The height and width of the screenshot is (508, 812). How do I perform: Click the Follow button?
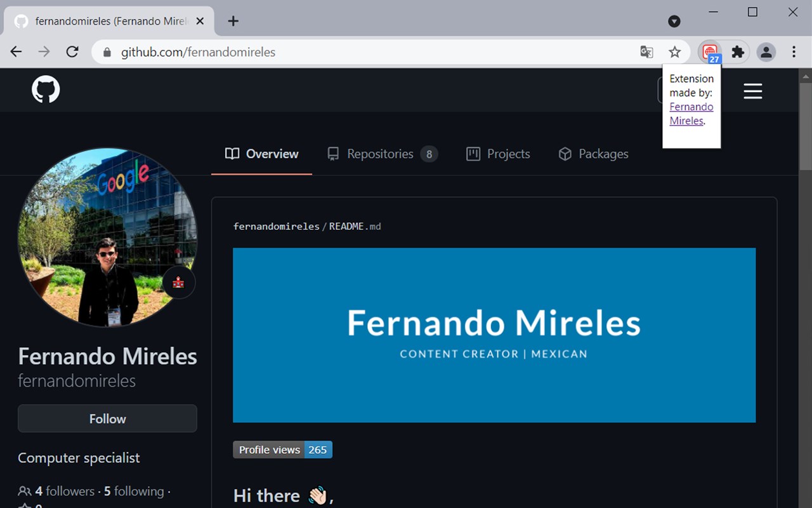107,418
